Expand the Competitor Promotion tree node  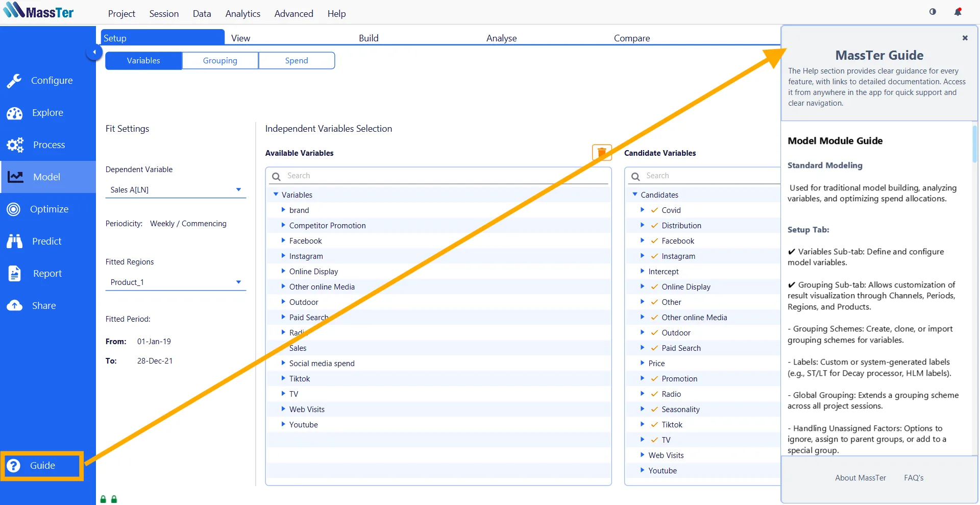click(x=283, y=225)
